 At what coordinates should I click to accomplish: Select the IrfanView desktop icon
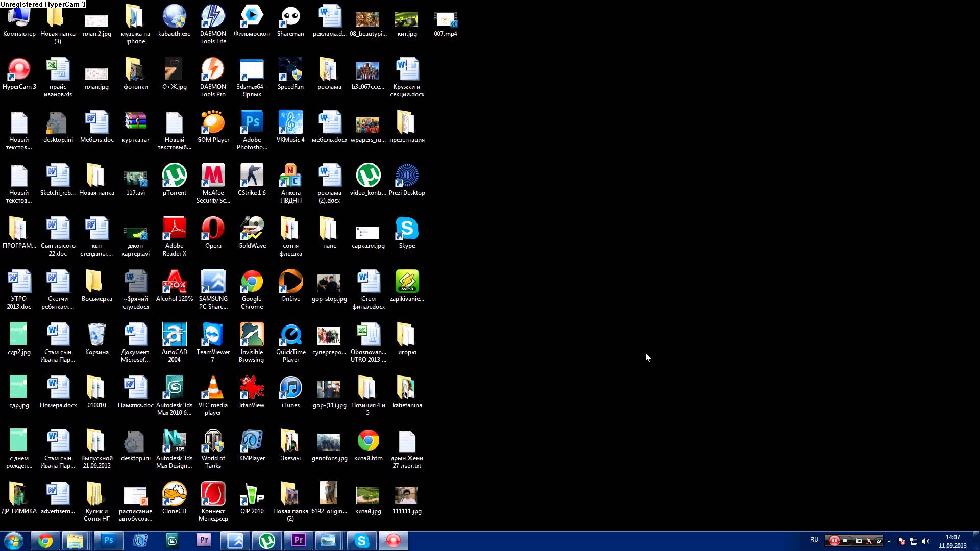(252, 392)
